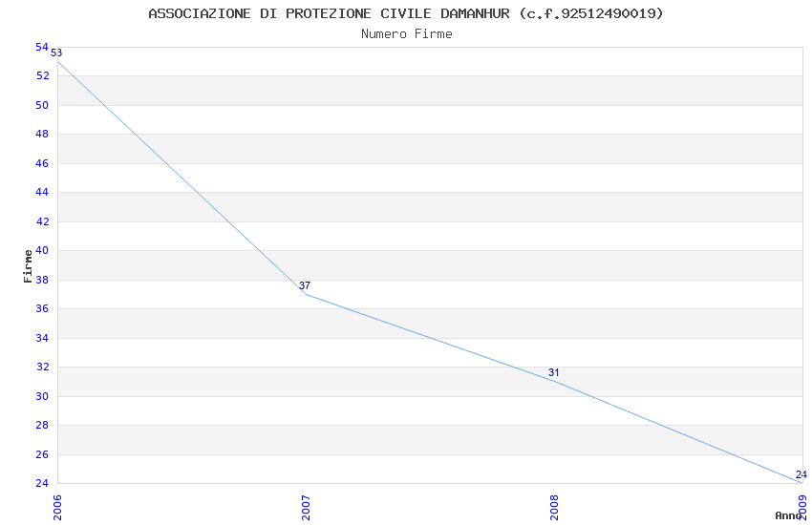The height and width of the screenshot is (525, 812).
Task: Click the x-axis year label 2007
Action: pos(306,508)
